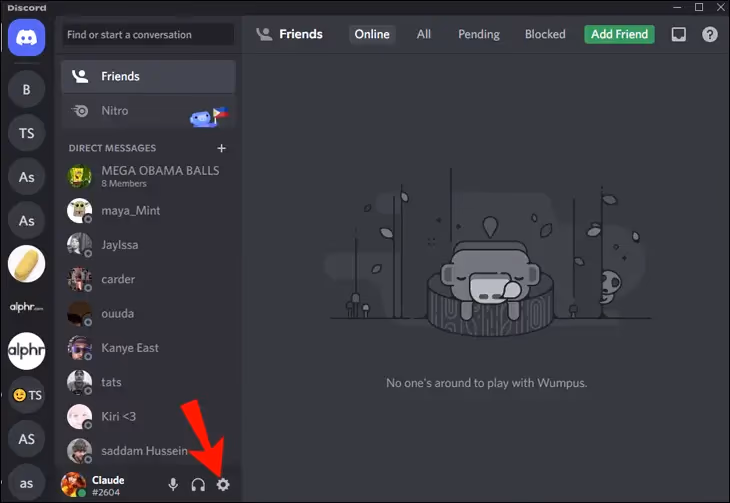Open the MEGA OBAMA BALLS group chat
Screen dimensions: 730x503
[x=148, y=177]
